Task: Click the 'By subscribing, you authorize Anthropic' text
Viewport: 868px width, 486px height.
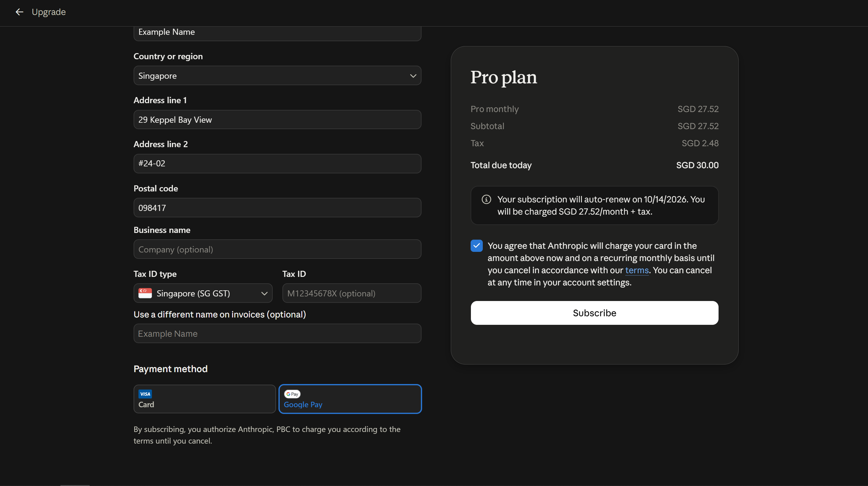Action: 267,435
